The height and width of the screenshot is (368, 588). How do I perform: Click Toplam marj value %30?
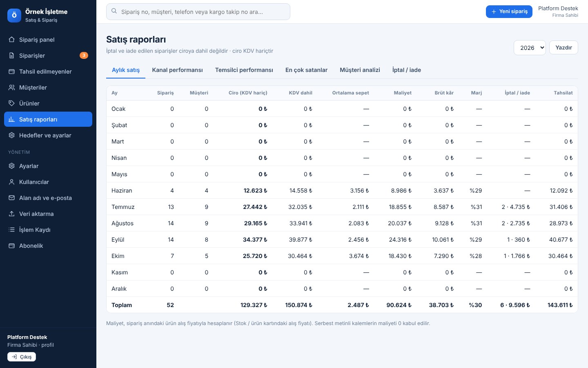point(475,305)
